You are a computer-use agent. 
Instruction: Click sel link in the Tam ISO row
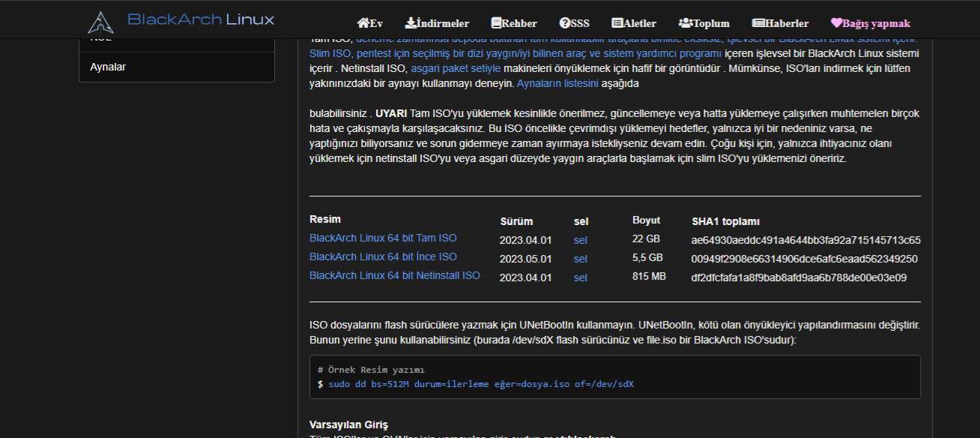coord(581,240)
